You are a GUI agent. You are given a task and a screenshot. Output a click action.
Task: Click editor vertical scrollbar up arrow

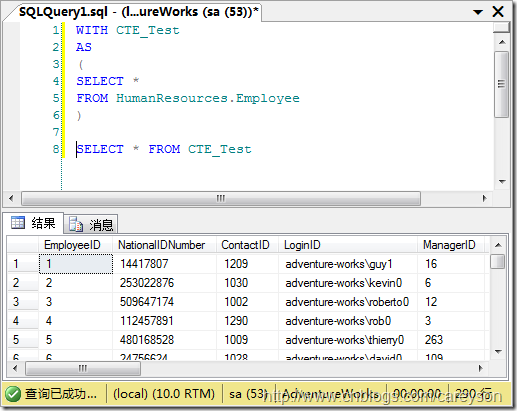[x=502, y=42]
